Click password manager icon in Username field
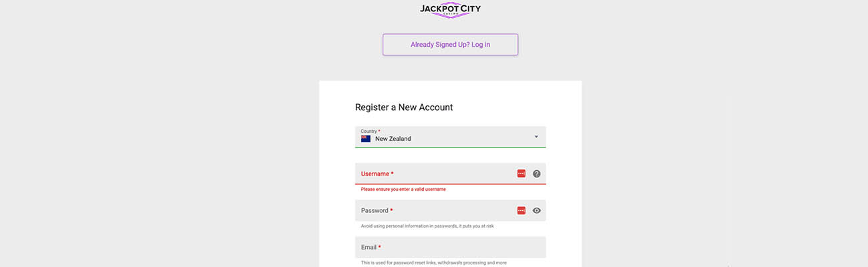Screen dimensions: 868x267 tap(521, 174)
